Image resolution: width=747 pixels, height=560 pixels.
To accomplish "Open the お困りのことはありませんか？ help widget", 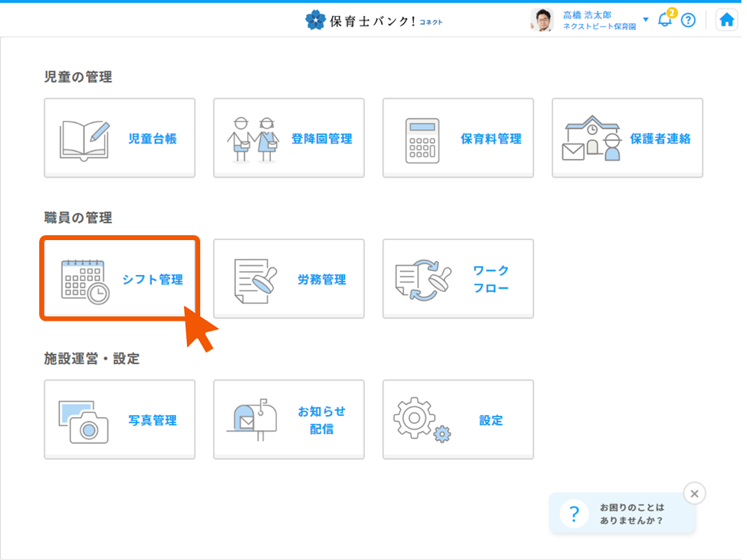I will (622, 514).
